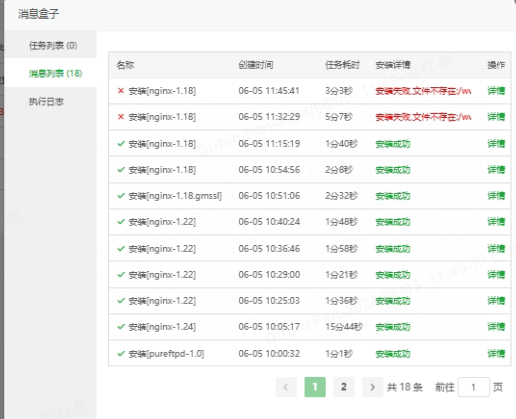516x419 pixels.
Task: Focus the 前往 page number input
Action: click(x=474, y=387)
